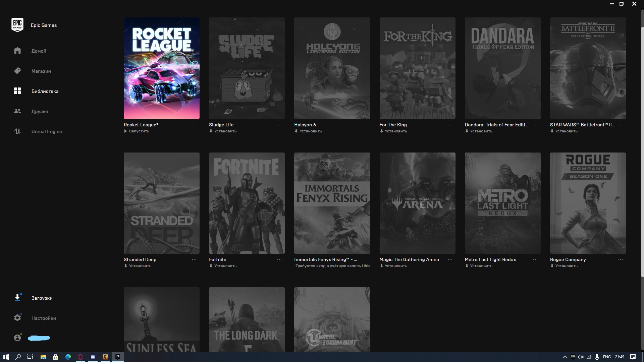Go to Настройки menu label
This screenshot has height=362, width=644.
44,318
